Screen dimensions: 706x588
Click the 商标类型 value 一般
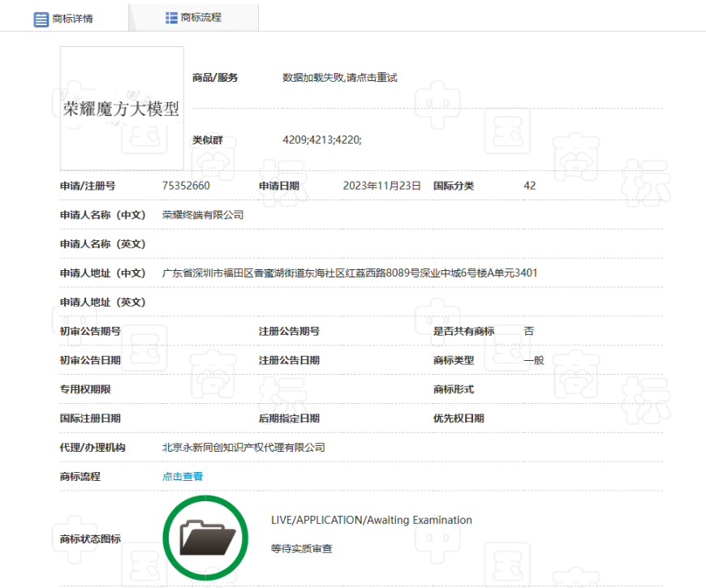[x=534, y=360]
